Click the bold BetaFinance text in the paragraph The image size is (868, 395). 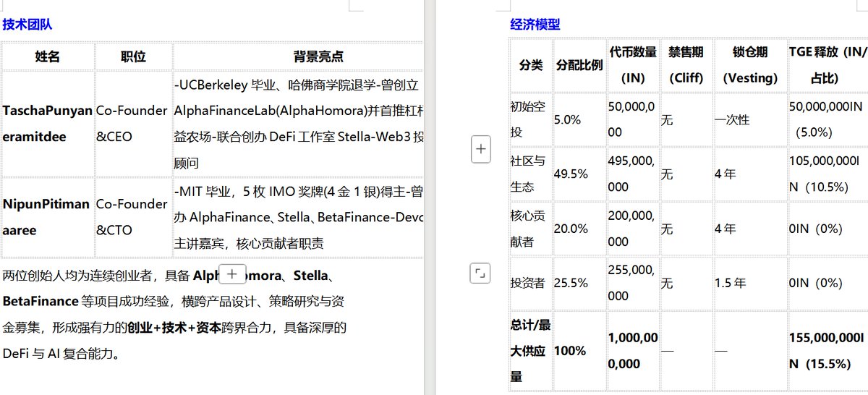[x=41, y=301]
